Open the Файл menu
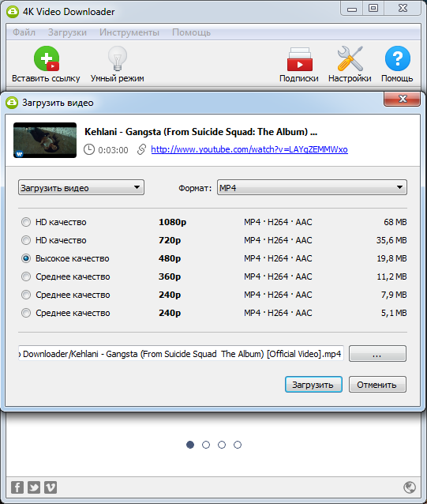Viewport: 427px width, 504px height. 24,32
